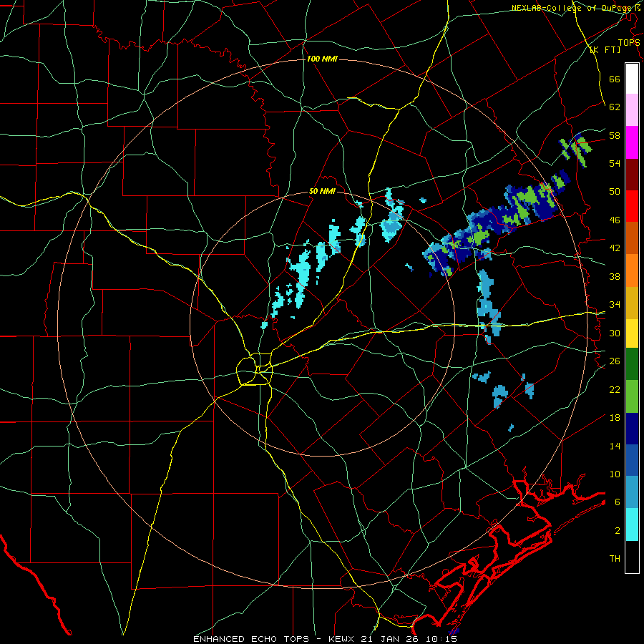Viewport: 644px width, 644px height.
Task: Click the '21 JAN 26' date text
Action: click(x=389, y=639)
